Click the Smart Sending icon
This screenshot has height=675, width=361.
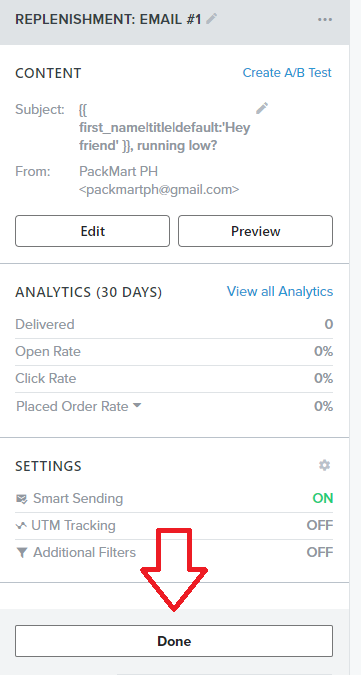(x=22, y=499)
